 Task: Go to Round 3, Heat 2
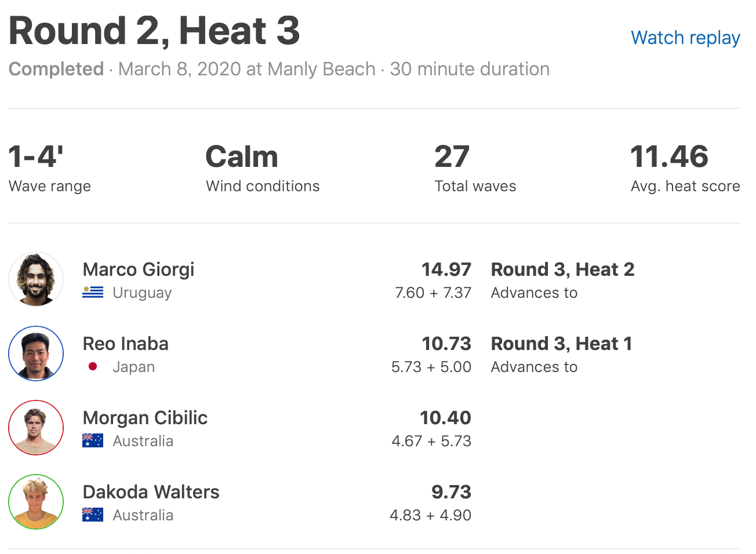click(x=562, y=269)
